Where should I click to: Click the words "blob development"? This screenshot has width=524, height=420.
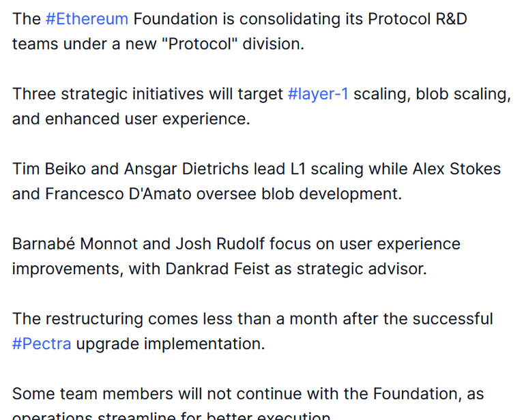click(331, 194)
